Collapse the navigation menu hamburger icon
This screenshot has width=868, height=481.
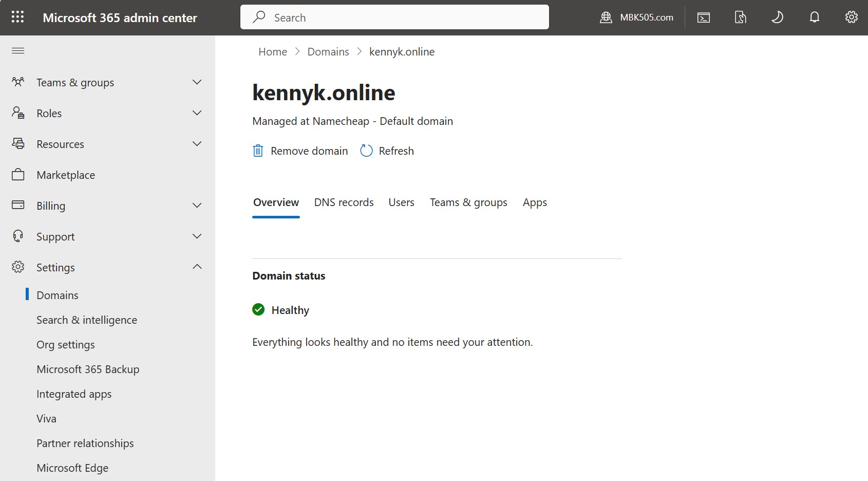coord(18,50)
